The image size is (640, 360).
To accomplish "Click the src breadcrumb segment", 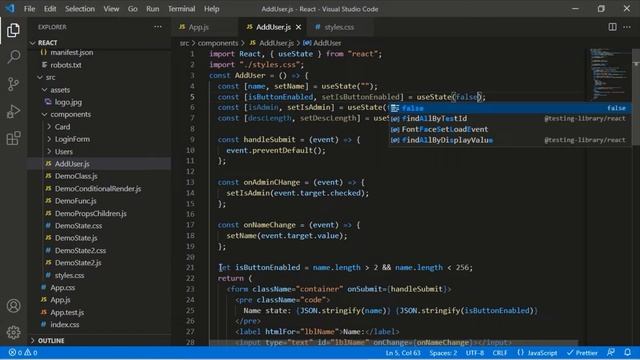I will point(184,43).
